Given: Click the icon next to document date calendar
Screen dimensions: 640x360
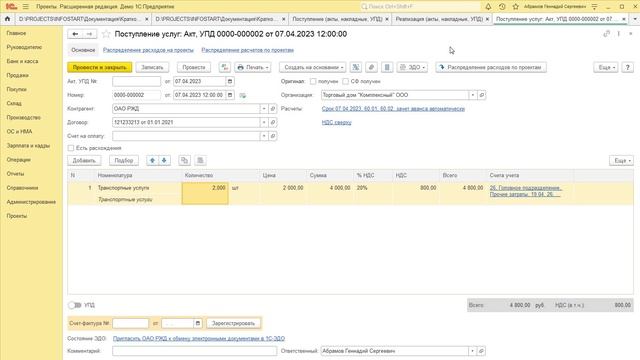Looking at the screenshot, I should tap(243, 95).
